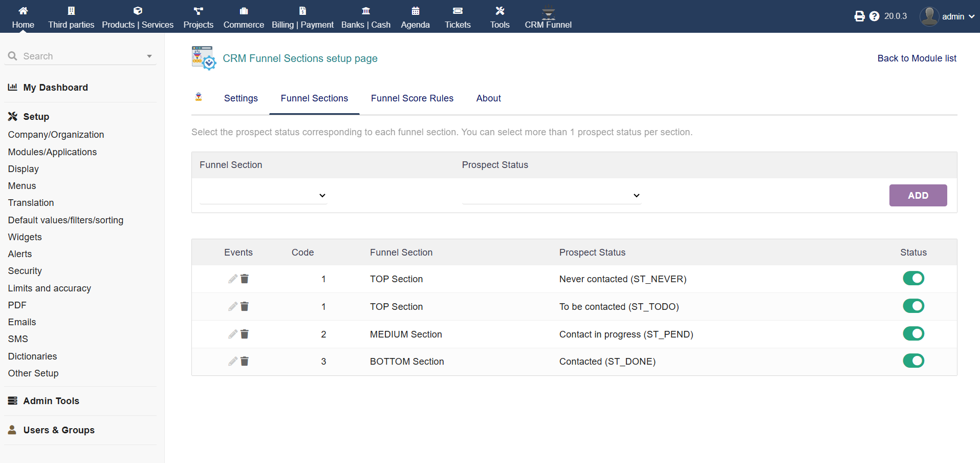The width and height of the screenshot is (980, 463).
Task: Click the CRM Funnel menu icon
Action: (x=548, y=11)
